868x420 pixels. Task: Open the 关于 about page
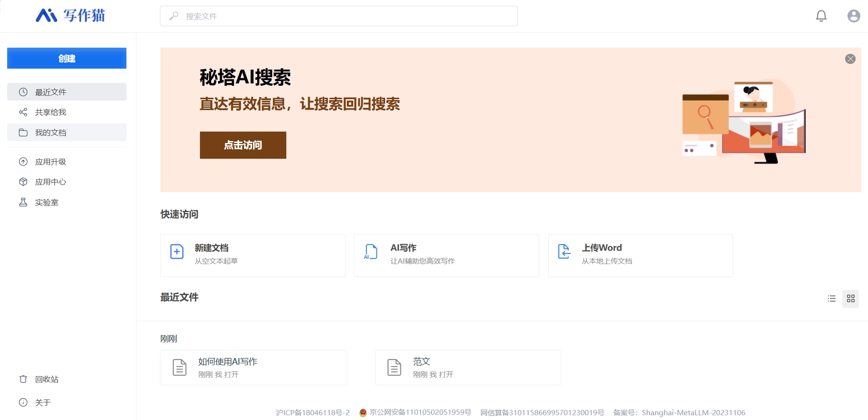(x=67, y=402)
